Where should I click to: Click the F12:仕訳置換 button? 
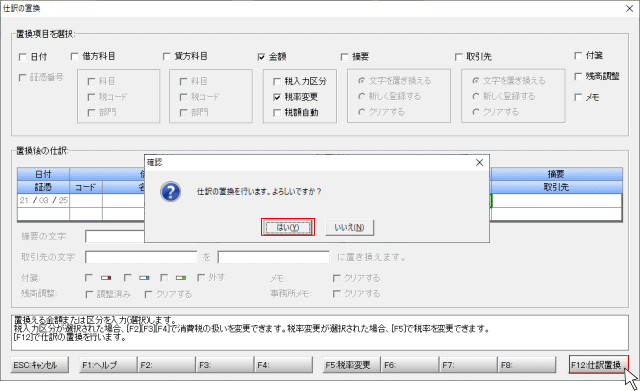click(x=598, y=365)
